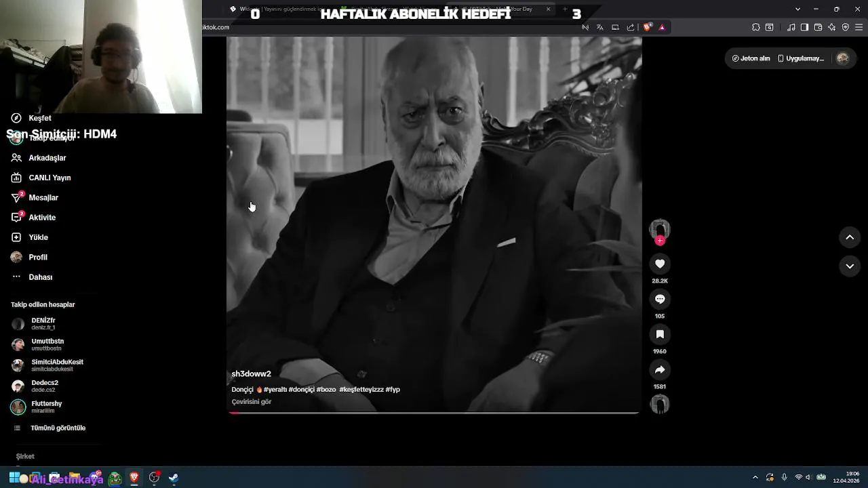Toggle the browser sidebar panel
This screenshot has height=488, width=868.
coord(804,27)
